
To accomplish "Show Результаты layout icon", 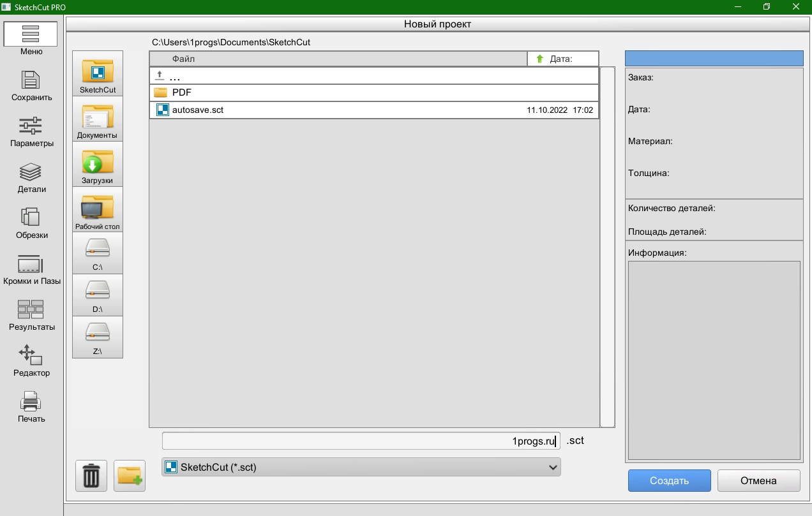I will (31, 309).
